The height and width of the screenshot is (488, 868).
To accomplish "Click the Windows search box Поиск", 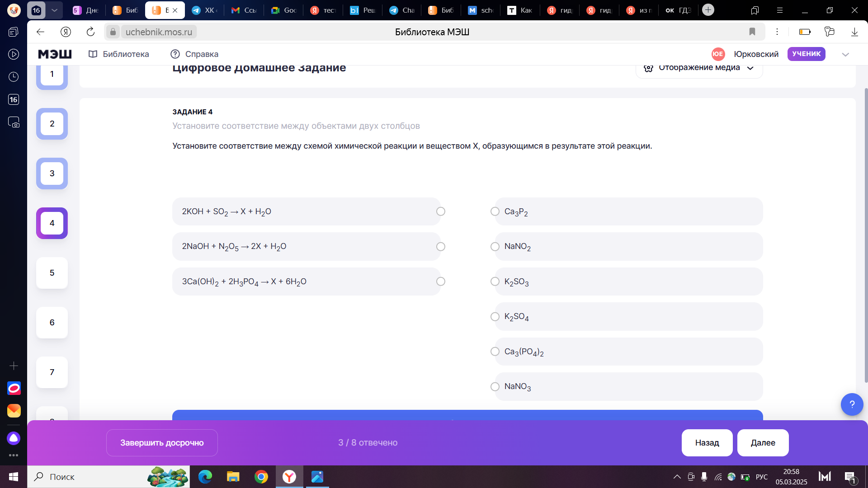I will tap(108, 477).
